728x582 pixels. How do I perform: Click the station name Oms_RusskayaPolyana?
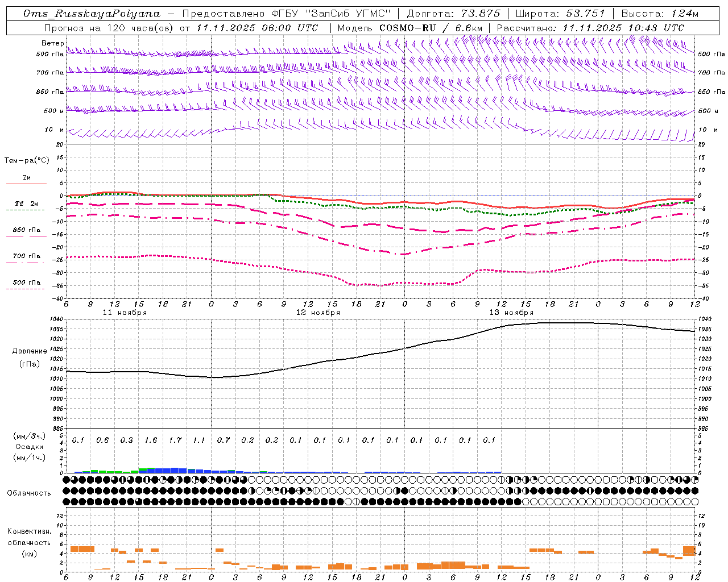pyautogui.click(x=92, y=14)
